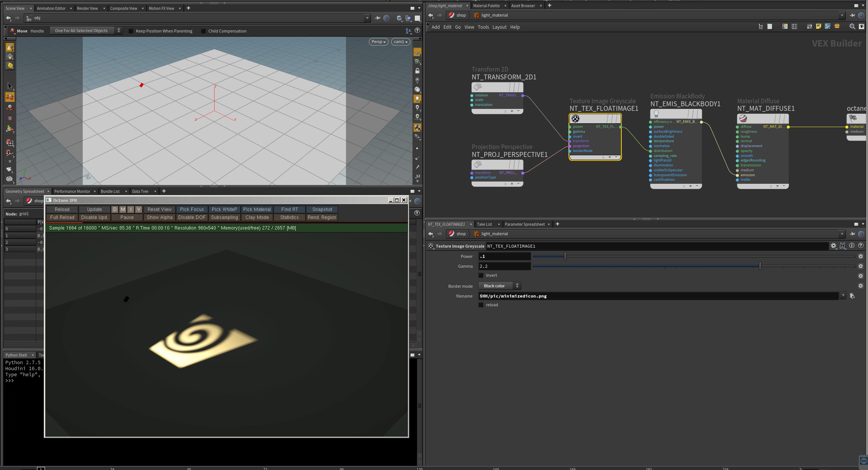Image resolution: width=868 pixels, height=470 pixels.
Task: Open node info icon in parameter pane
Action: tap(851, 246)
